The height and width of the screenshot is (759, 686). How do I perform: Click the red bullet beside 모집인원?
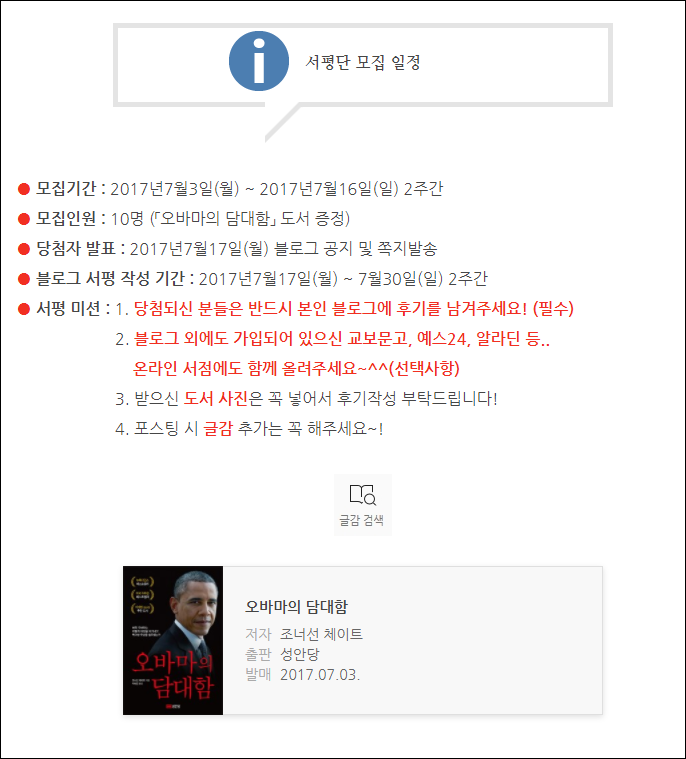pos(24,219)
